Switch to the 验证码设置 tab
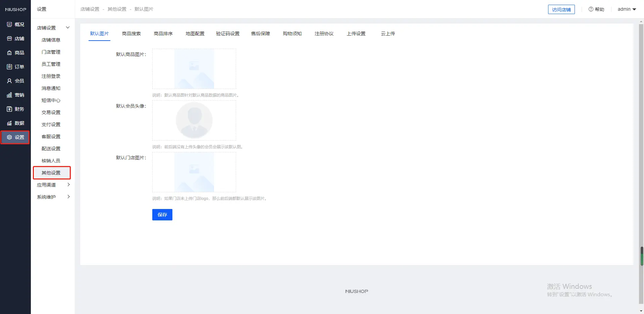644x314 pixels. click(x=227, y=34)
